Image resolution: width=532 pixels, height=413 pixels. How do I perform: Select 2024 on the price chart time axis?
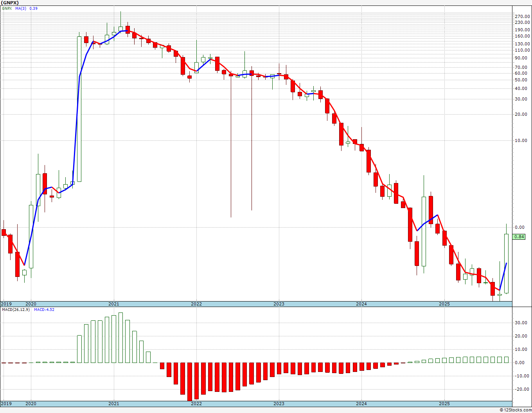coord(361,304)
